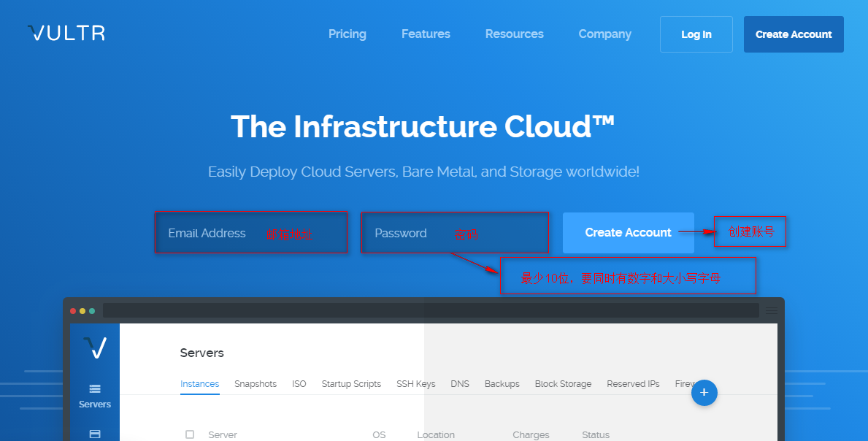Switch to the ISO tab

coord(299,384)
